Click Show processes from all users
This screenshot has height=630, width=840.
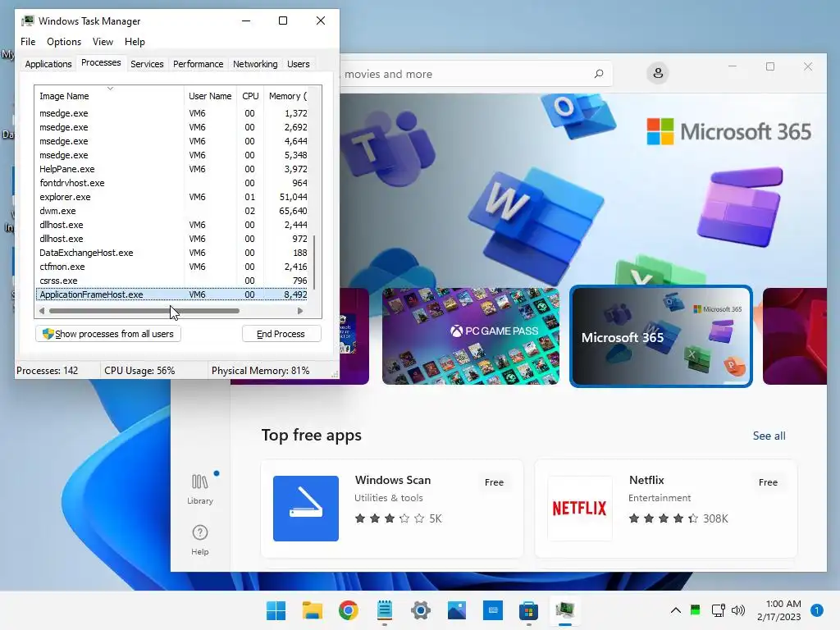pyautogui.click(x=108, y=334)
